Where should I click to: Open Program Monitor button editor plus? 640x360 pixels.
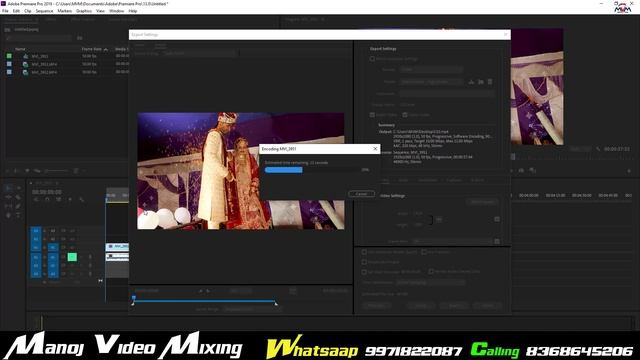(629, 171)
